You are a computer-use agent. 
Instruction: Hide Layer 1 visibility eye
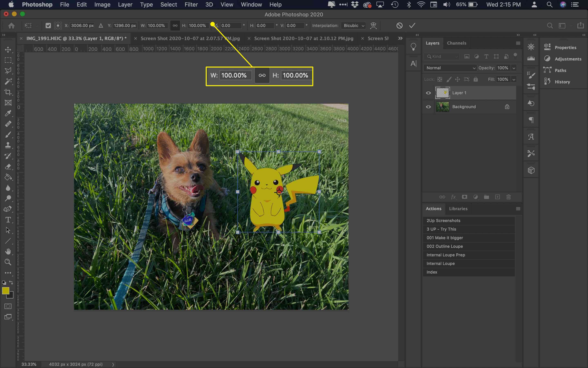click(428, 93)
